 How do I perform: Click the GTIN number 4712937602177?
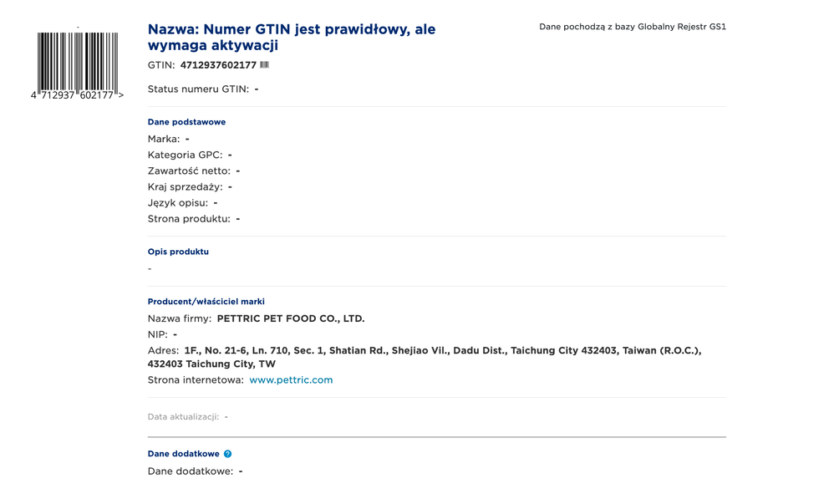tap(218, 65)
